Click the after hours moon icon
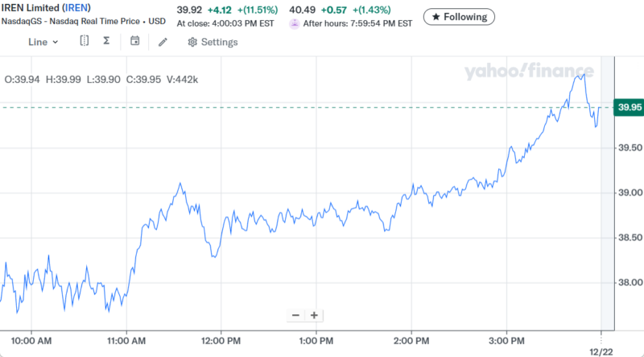This screenshot has height=357, width=644. point(295,23)
